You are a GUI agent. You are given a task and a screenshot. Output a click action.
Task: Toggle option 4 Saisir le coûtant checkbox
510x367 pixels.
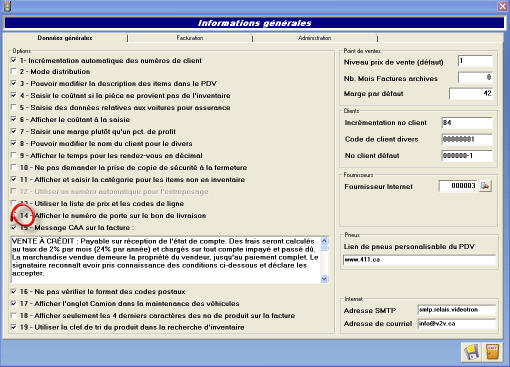click(14, 95)
